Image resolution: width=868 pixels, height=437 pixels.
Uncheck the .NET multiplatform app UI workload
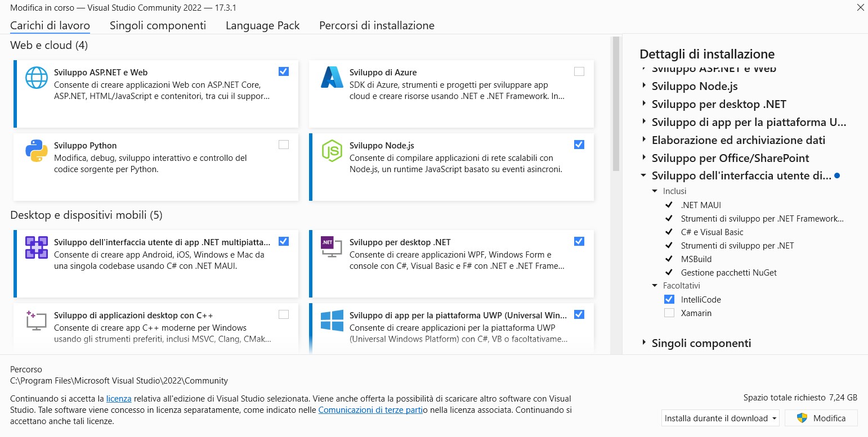point(284,241)
